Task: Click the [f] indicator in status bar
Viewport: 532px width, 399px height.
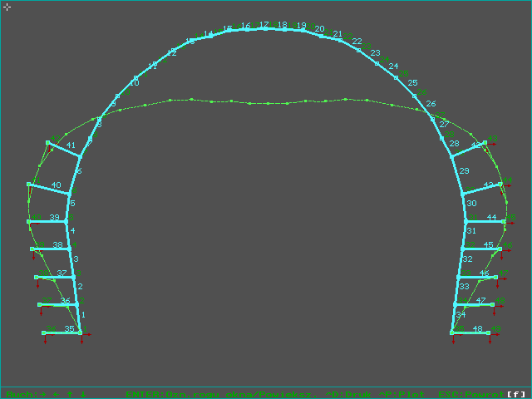Action: pos(517,393)
